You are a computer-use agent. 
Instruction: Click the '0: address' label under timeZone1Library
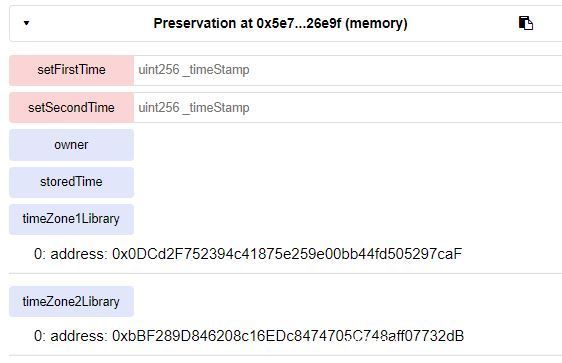pyautogui.click(x=70, y=254)
